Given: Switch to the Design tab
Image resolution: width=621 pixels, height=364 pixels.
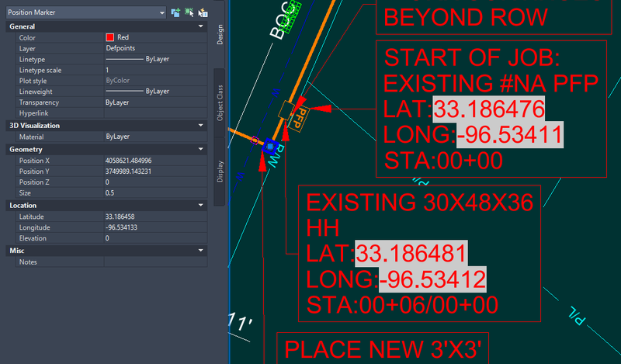Looking at the screenshot, I should (x=220, y=34).
